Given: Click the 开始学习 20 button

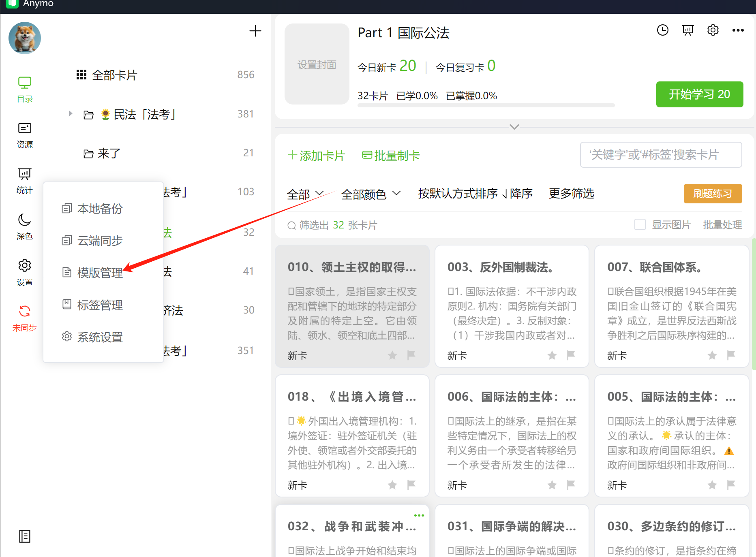Looking at the screenshot, I should pos(700,94).
